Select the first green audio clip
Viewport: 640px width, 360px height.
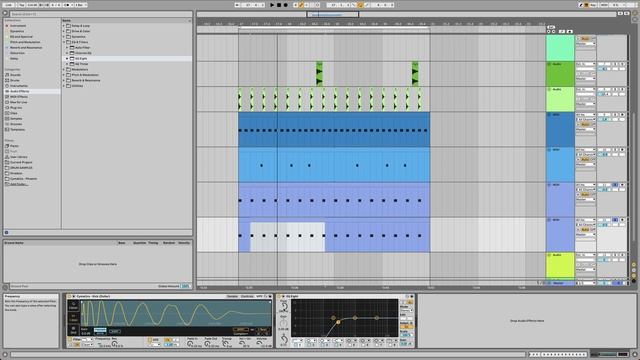tap(319, 74)
